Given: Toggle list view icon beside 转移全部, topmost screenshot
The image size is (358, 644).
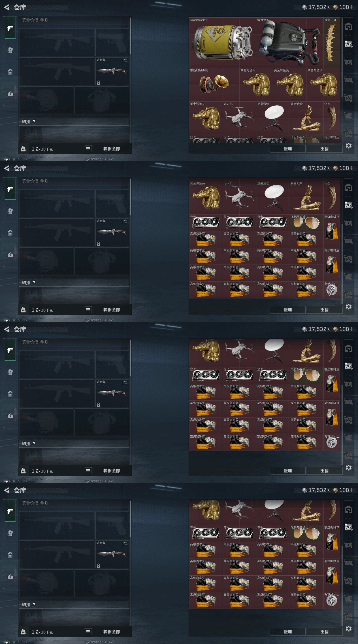Looking at the screenshot, I should tap(88, 149).
